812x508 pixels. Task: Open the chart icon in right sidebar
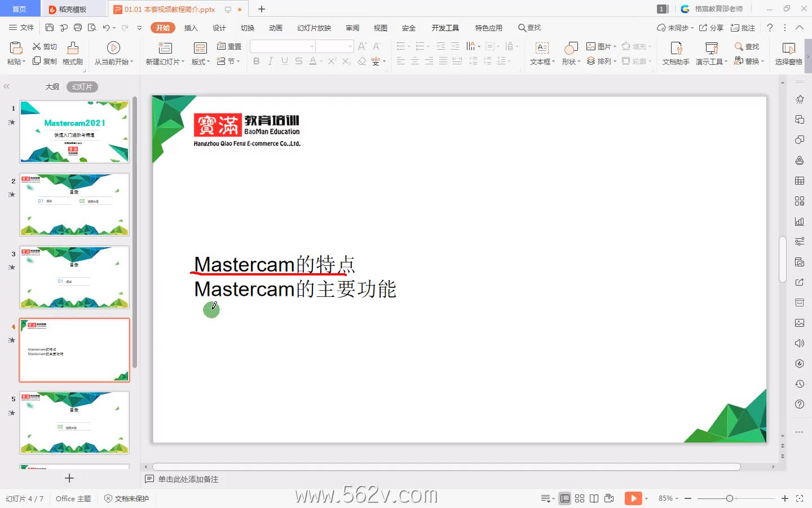click(x=800, y=221)
